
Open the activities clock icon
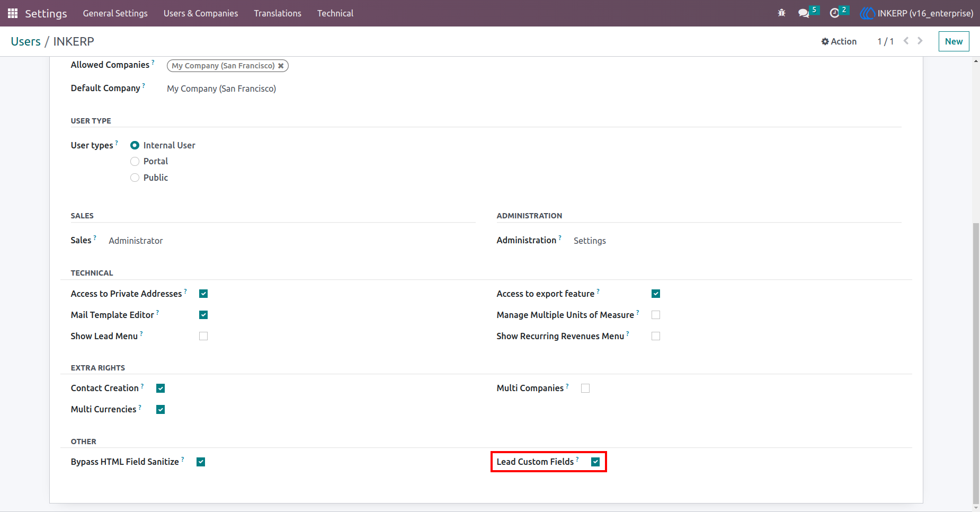coord(834,13)
